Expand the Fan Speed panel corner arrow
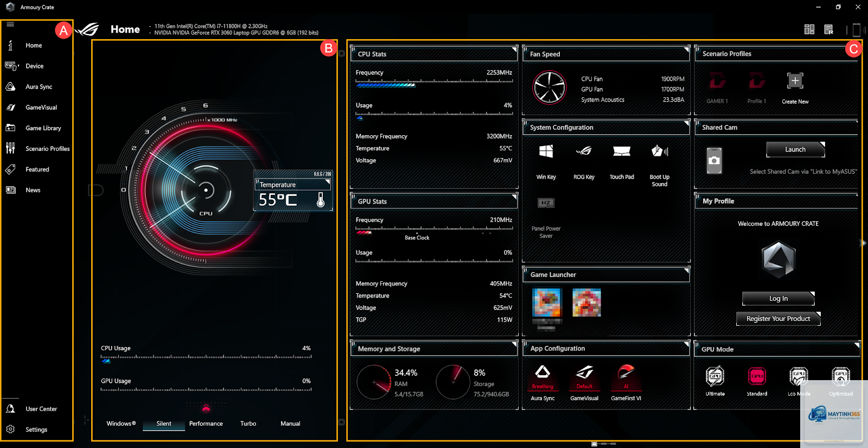 point(686,50)
